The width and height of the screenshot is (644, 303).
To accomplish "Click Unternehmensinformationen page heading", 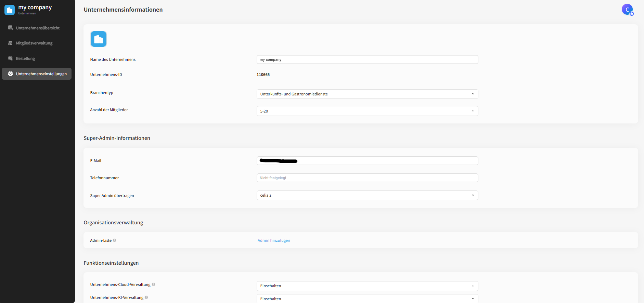I will pyautogui.click(x=123, y=10).
